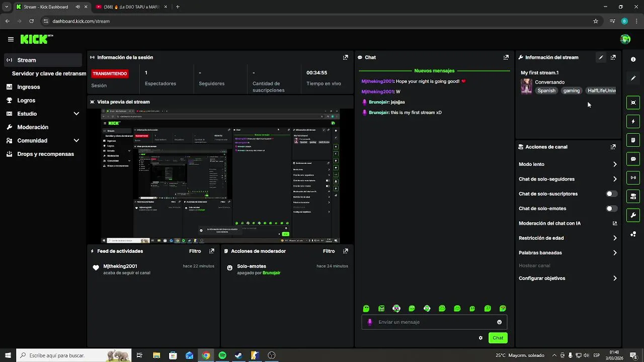Click Brunojair link in moderator actions
Image resolution: width=644 pixels, height=362 pixels.
click(x=271, y=273)
